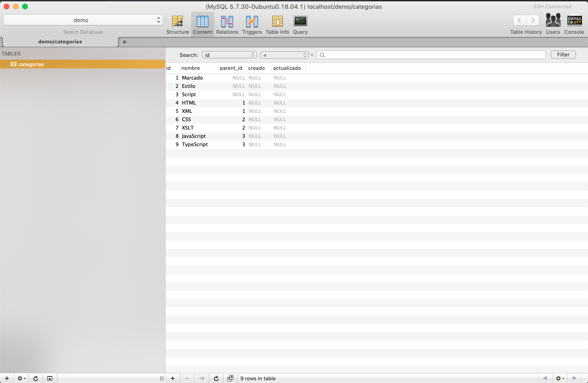
Task: Show Table Info panel
Action: [x=277, y=25]
